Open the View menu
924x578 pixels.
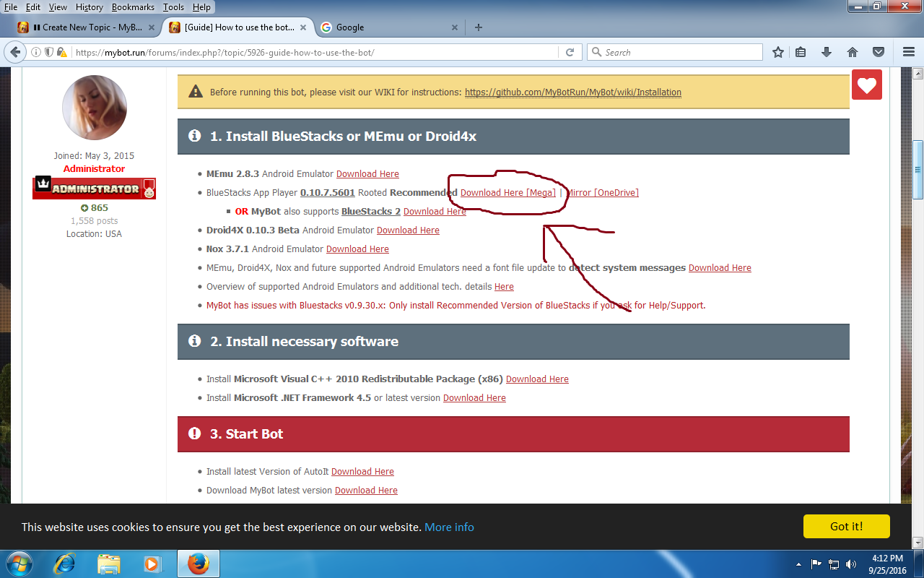tap(58, 7)
